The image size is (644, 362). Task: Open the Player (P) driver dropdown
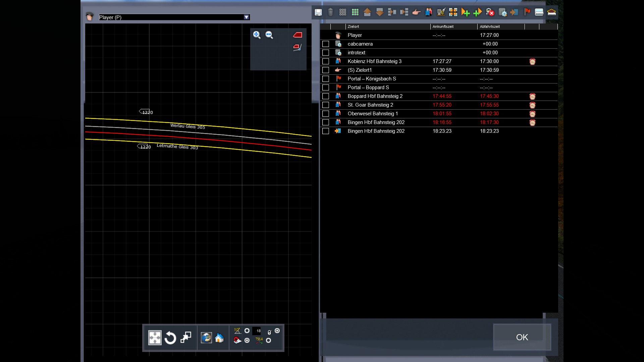coord(247,17)
